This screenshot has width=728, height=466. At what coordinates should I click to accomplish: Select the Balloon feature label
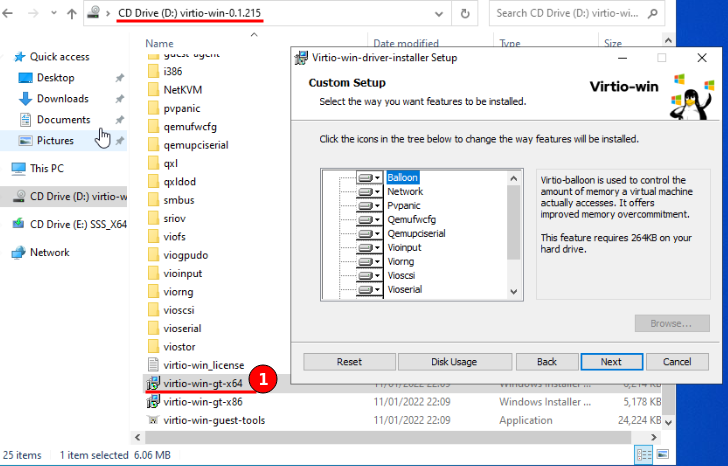[403, 178]
